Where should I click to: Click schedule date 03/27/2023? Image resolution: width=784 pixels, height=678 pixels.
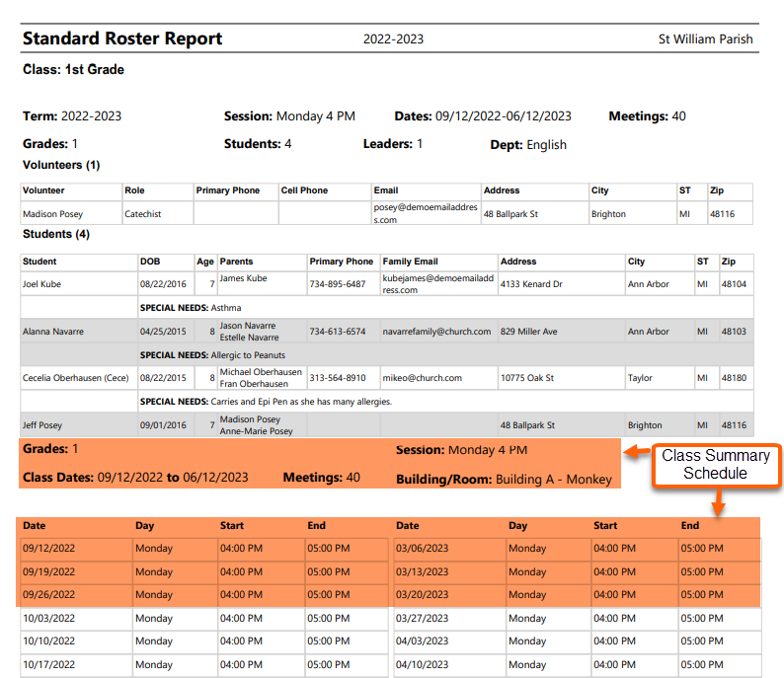(422, 618)
